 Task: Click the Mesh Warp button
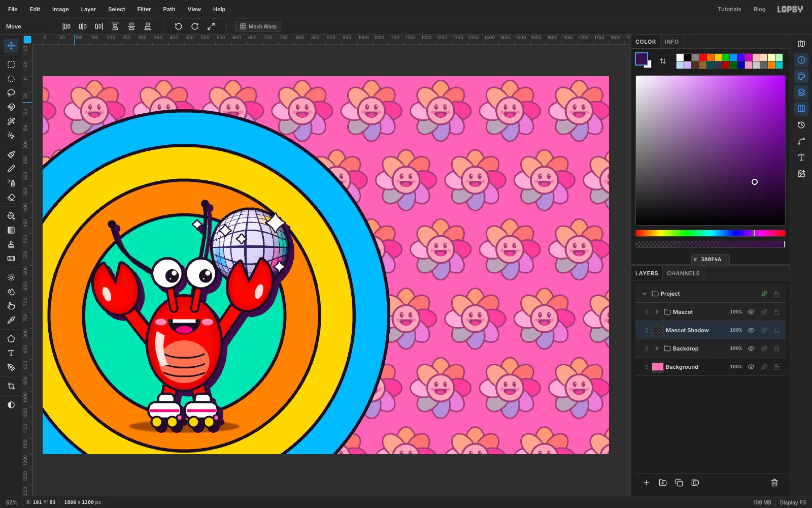tap(258, 26)
